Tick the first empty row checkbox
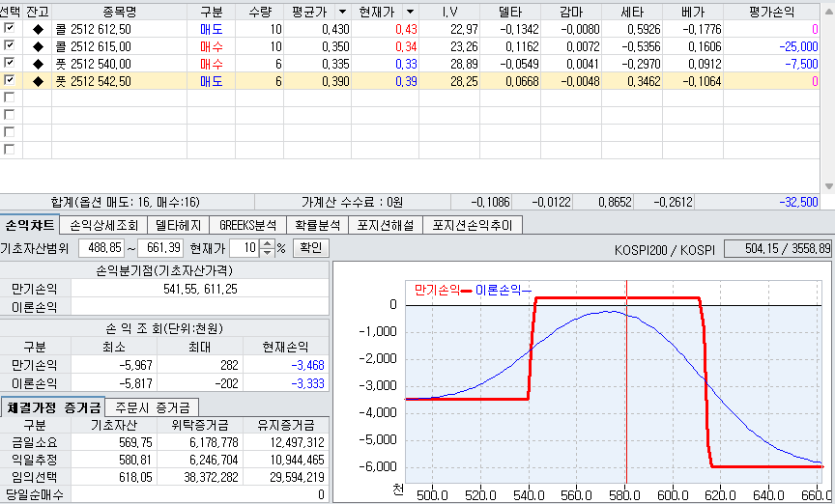The height and width of the screenshot is (504, 835). [9, 98]
